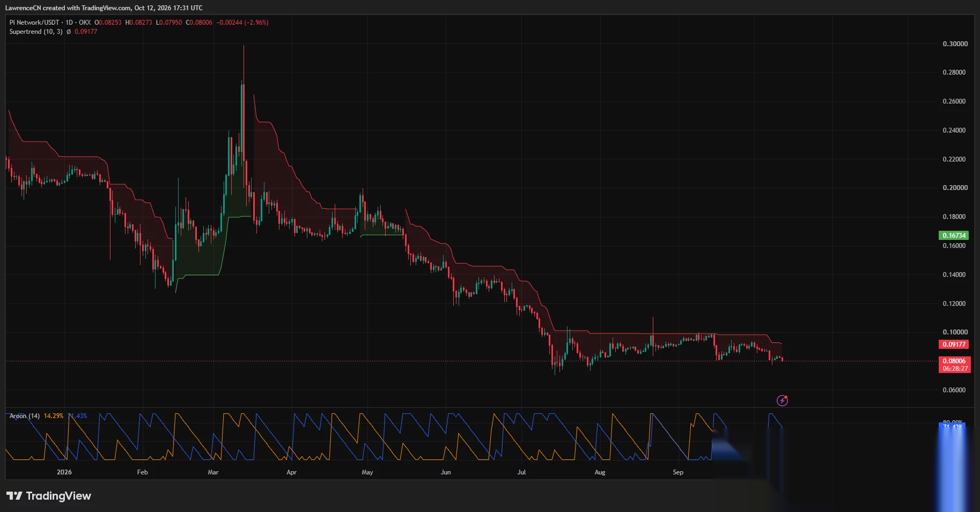Image resolution: width=980 pixels, height=512 pixels.
Task: Click the Mar label on time axis
Action: click(213, 472)
